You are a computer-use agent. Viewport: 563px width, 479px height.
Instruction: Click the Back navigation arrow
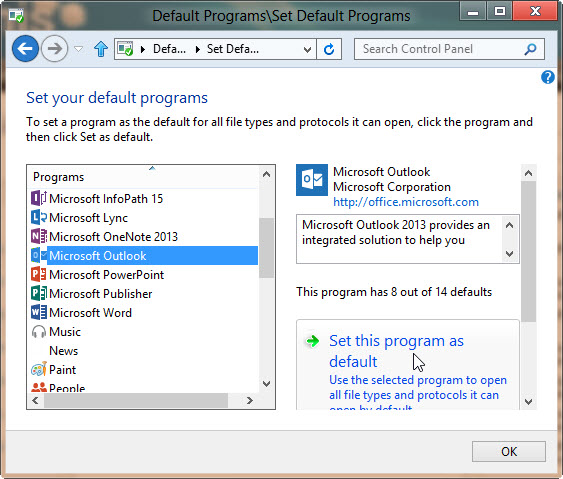click(25, 48)
